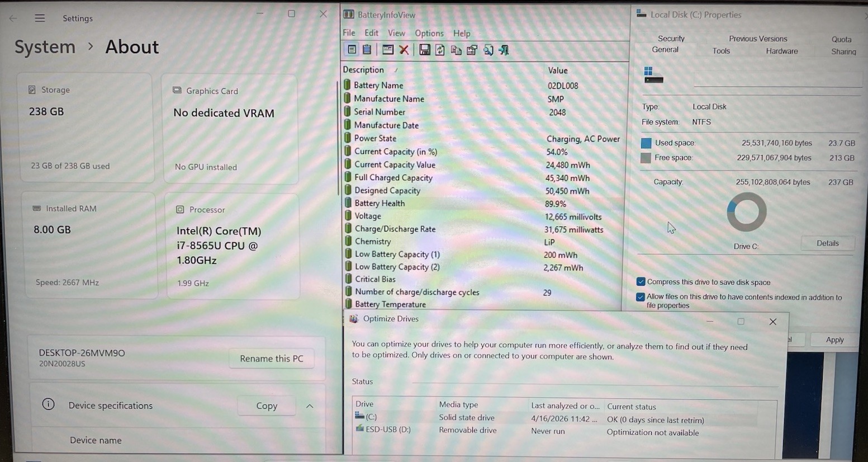Select the Power State row
The height and width of the screenshot is (462, 868).
[x=483, y=138]
